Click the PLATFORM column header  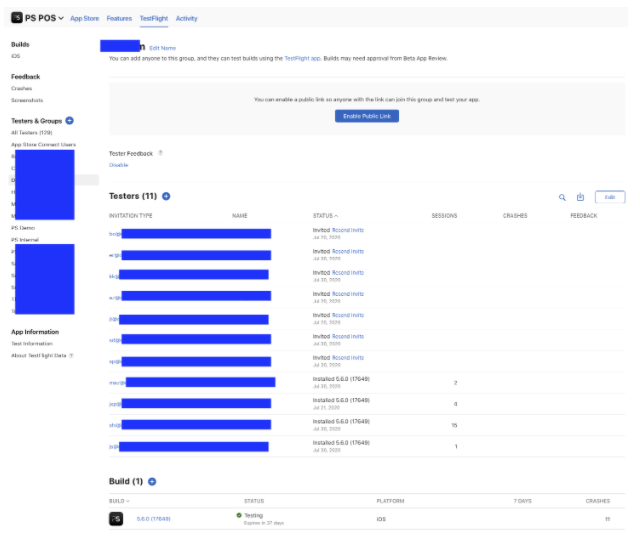tap(390, 501)
